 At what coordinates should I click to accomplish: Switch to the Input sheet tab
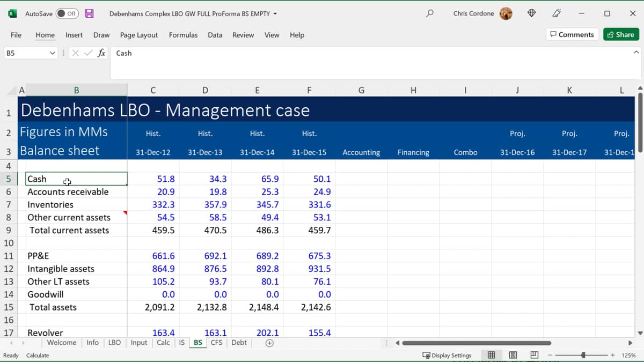pos(139,343)
